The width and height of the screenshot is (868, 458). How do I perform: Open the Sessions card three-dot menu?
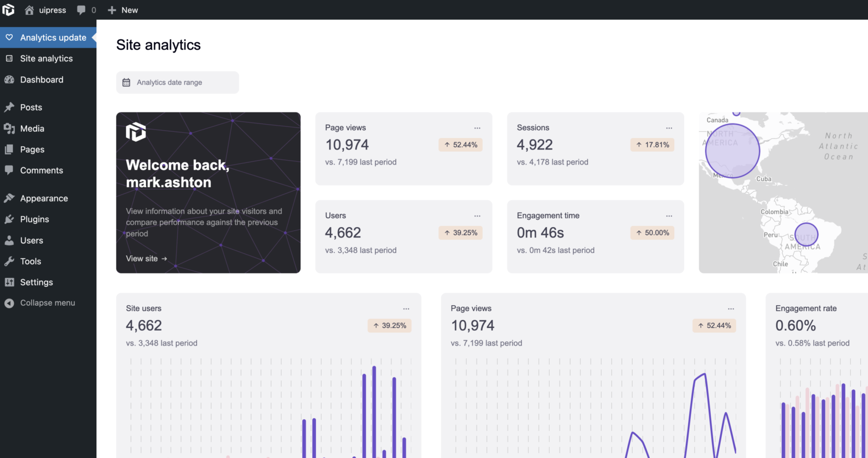click(669, 128)
